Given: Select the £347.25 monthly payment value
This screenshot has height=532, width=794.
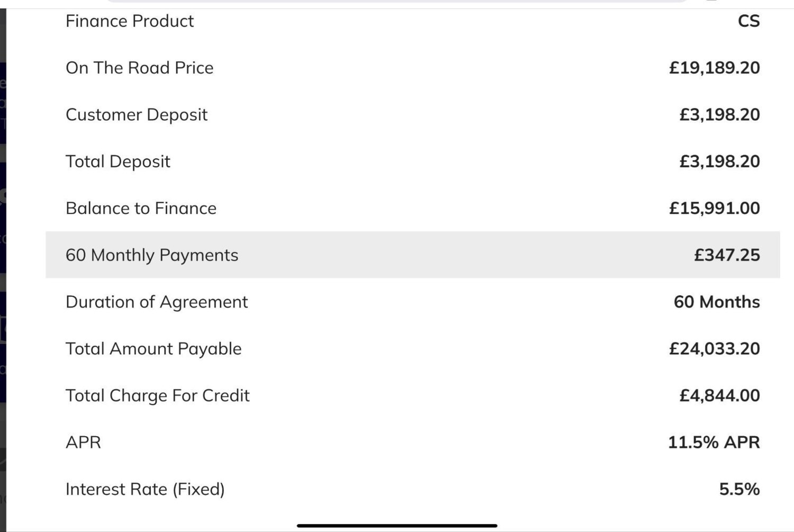Looking at the screenshot, I should pos(727,255).
